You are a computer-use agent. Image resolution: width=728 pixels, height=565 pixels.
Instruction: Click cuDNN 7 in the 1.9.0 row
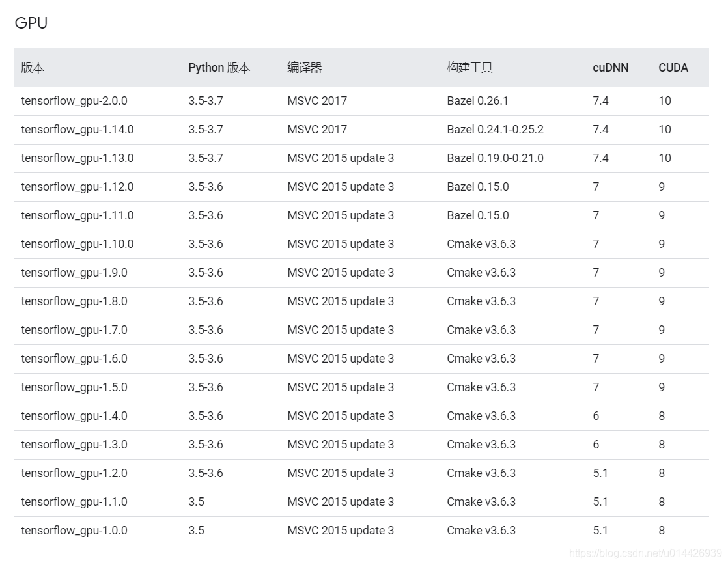[x=596, y=273]
